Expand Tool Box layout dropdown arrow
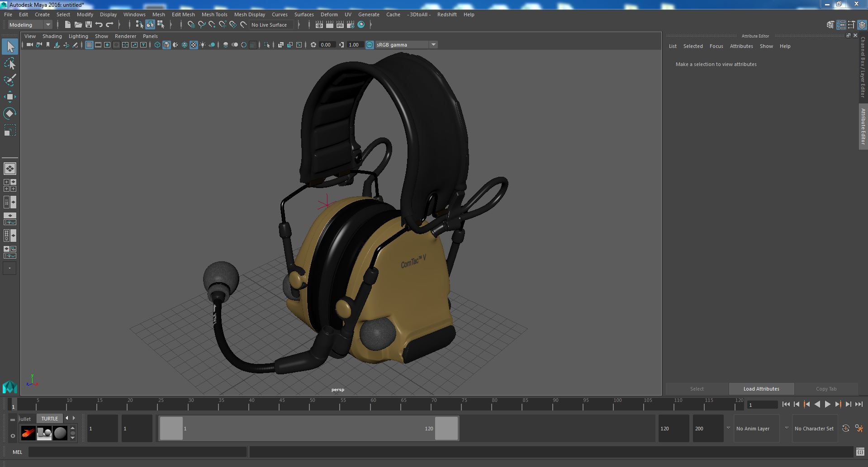The height and width of the screenshot is (467, 868). 9,268
